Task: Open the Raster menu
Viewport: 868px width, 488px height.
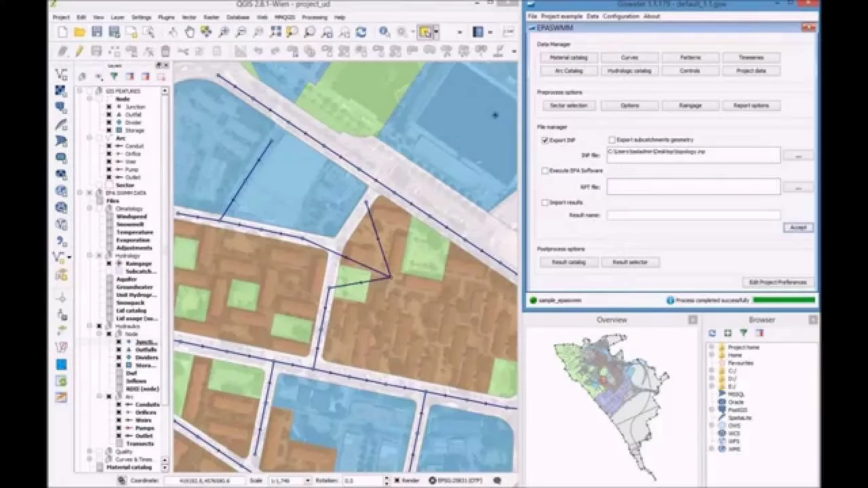Action: point(211,17)
